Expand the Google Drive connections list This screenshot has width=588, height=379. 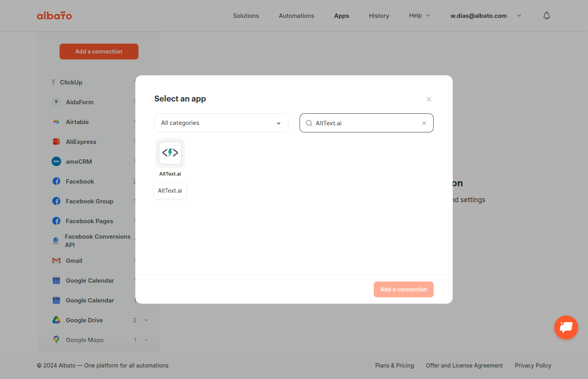pos(146,320)
